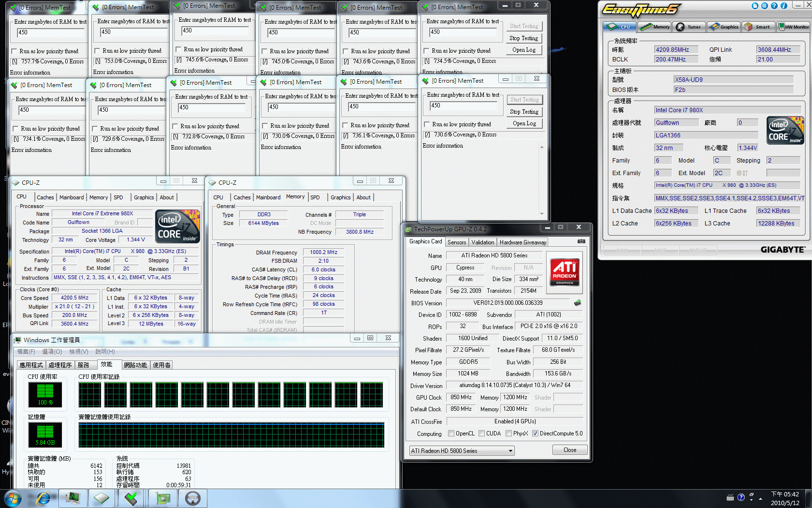The height and width of the screenshot is (508, 812).
Task: Click GPU-Z BIOS save chip icon
Action: click(x=578, y=303)
